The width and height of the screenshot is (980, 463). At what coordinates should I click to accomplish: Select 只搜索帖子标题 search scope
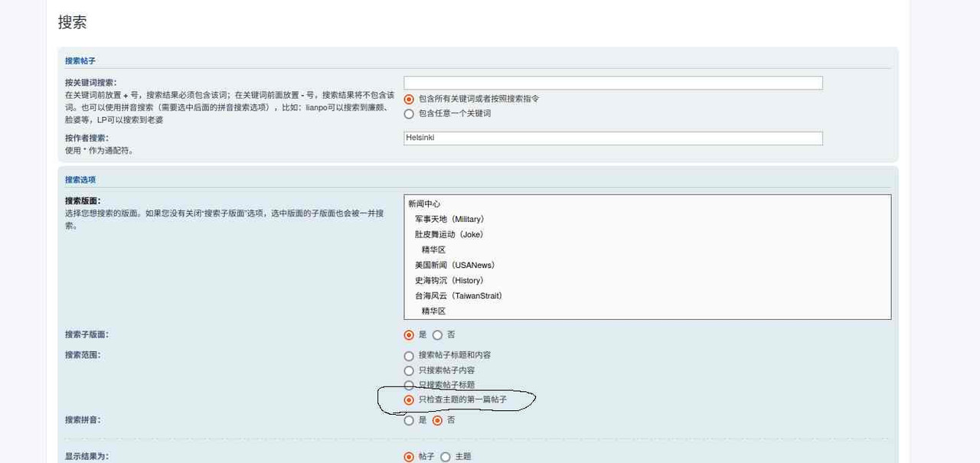409,385
